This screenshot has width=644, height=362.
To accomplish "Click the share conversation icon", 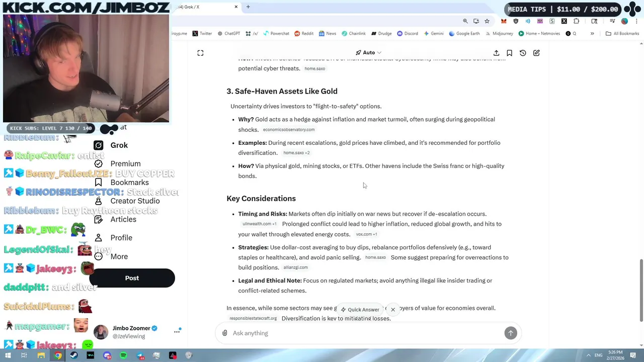I will (496, 53).
